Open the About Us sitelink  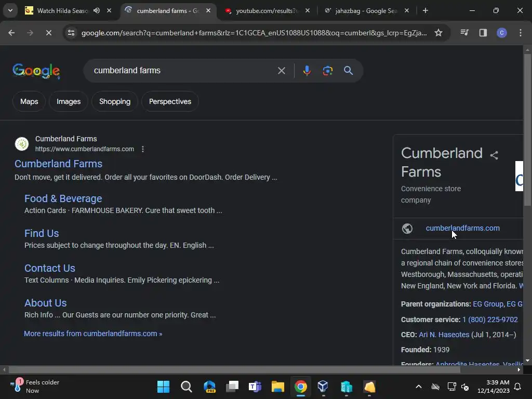coord(46,303)
